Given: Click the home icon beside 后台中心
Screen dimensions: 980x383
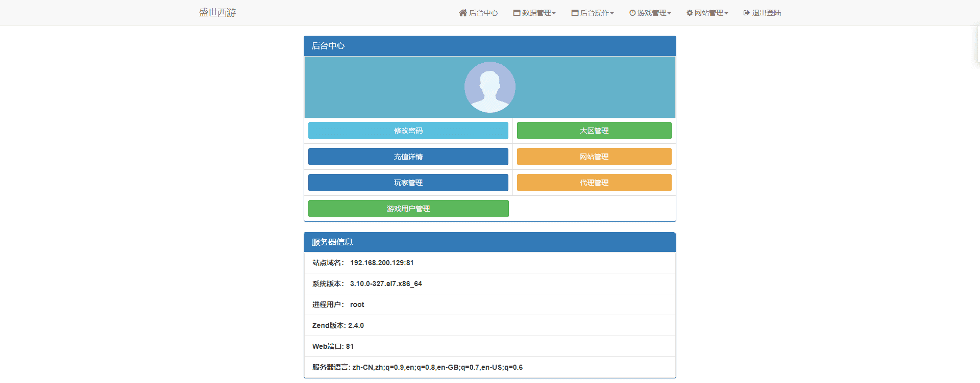Looking at the screenshot, I should coord(463,13).
